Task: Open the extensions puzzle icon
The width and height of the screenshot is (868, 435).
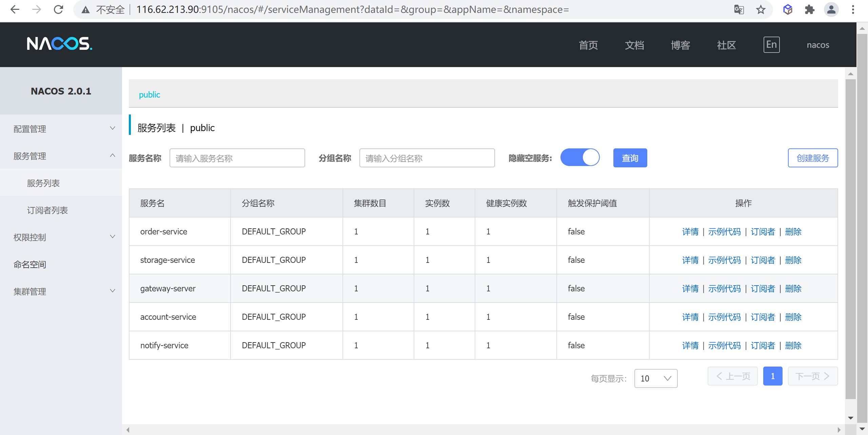Action: point(809,9)
